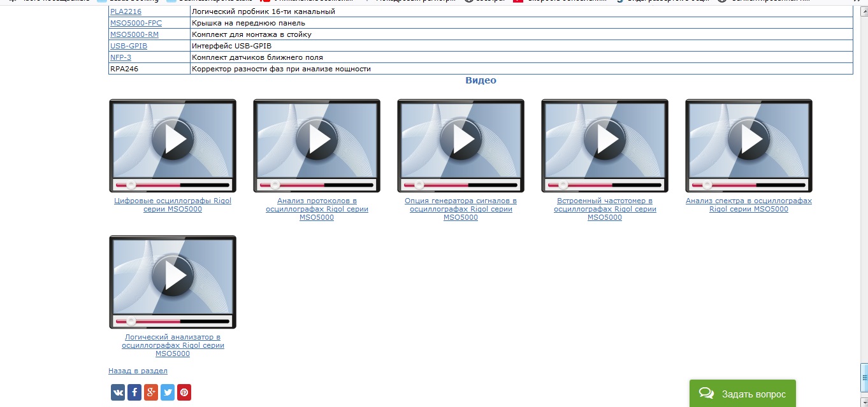Play the 'Встроенный частотомер' video thumbnail
Viewport: 868px width, 407px height.
click(x=605, y=146)
